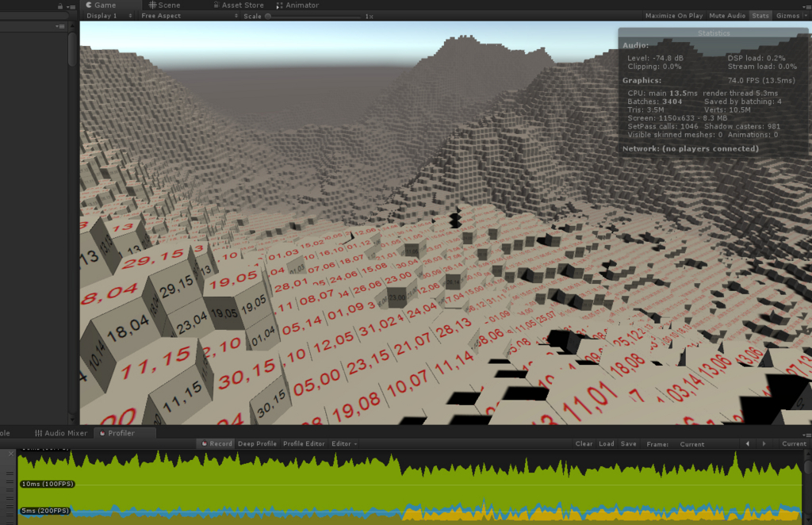The image size is (812, 525).
Task: Click the green profiler chart area
Action: click(409, 487)
